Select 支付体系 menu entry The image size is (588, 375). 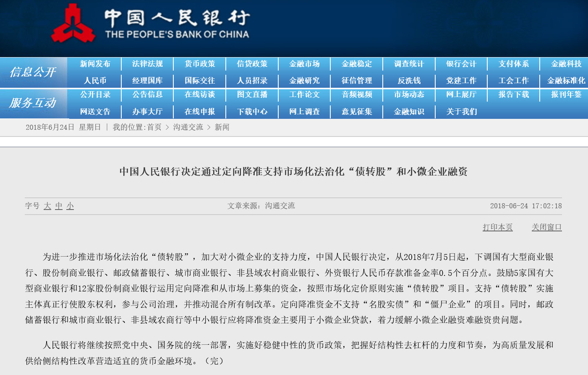(514, 64)
